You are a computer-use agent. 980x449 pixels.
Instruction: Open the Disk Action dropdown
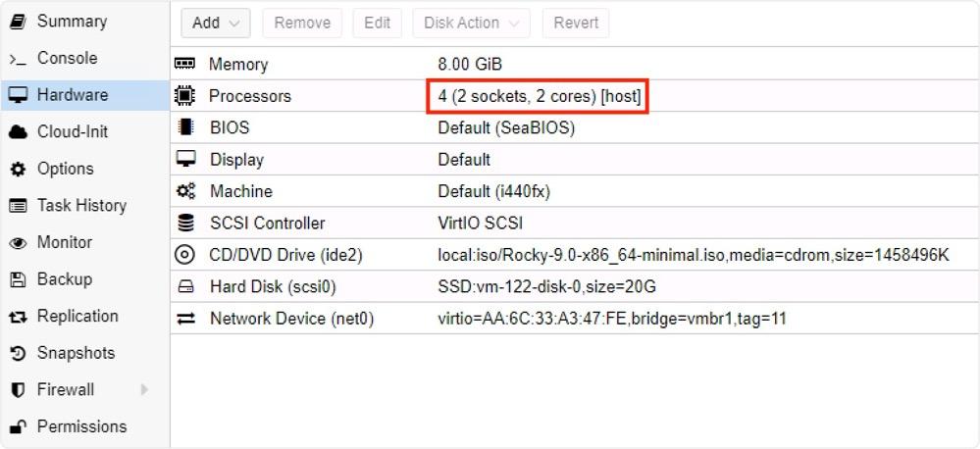pos(471,24)
